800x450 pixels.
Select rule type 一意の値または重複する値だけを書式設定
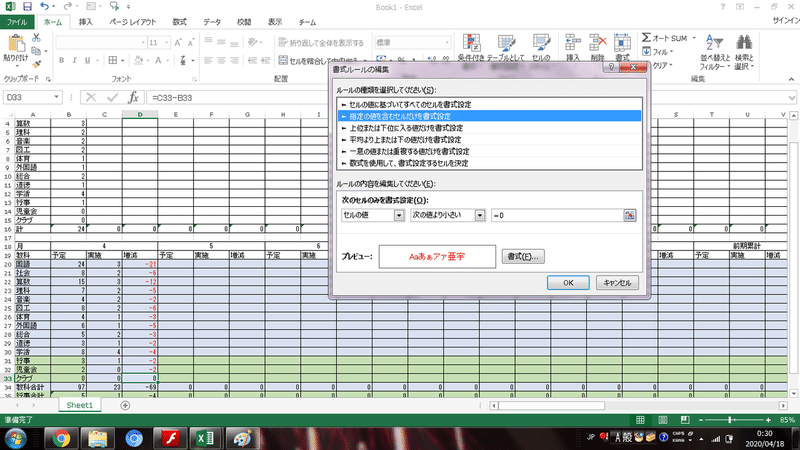click(x=489, y=152)
